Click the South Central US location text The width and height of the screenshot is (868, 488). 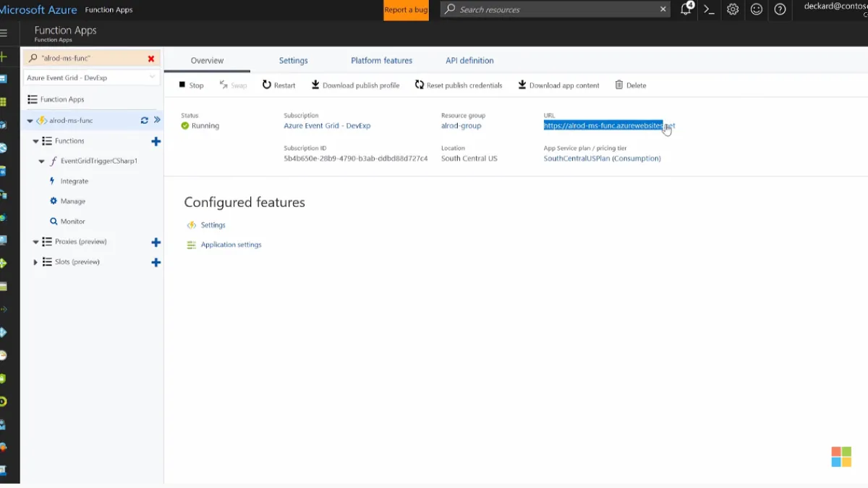[469, 159]
